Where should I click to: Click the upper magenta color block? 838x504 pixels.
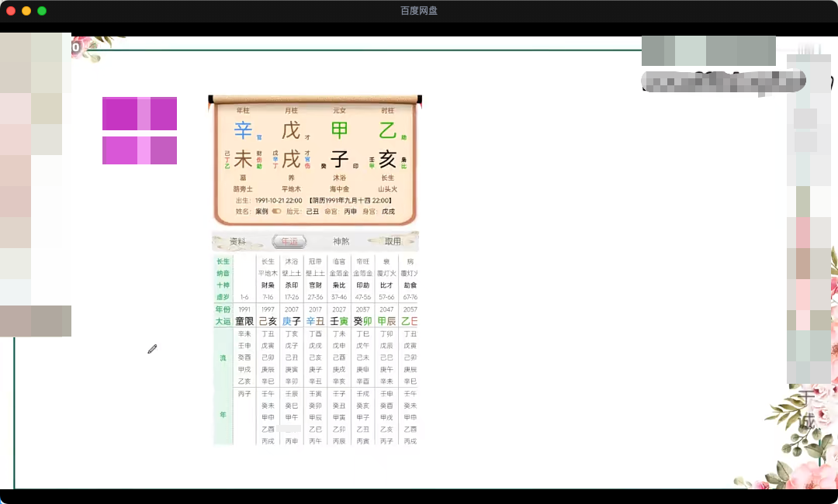click(140, 113)
